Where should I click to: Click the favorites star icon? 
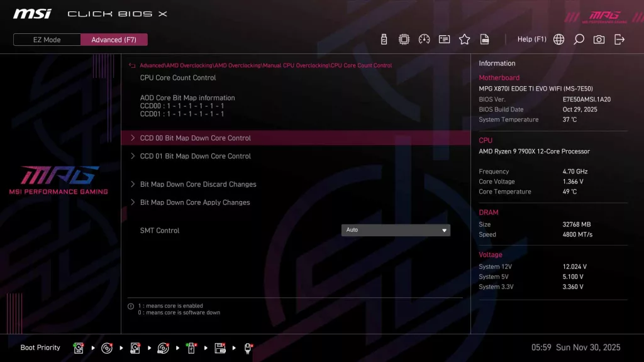coord(464,39)
